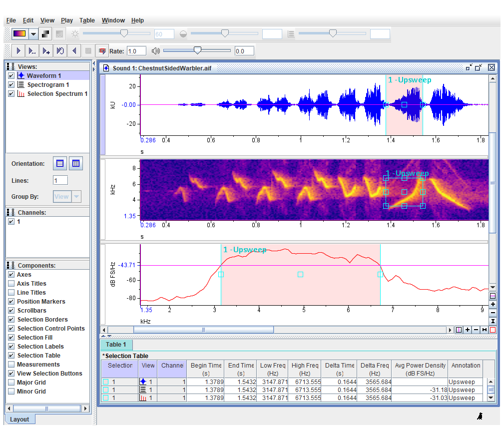Click the volume value field showing 0.0
The width and height of the screenshot is (504, 429).
coord(244,51)
